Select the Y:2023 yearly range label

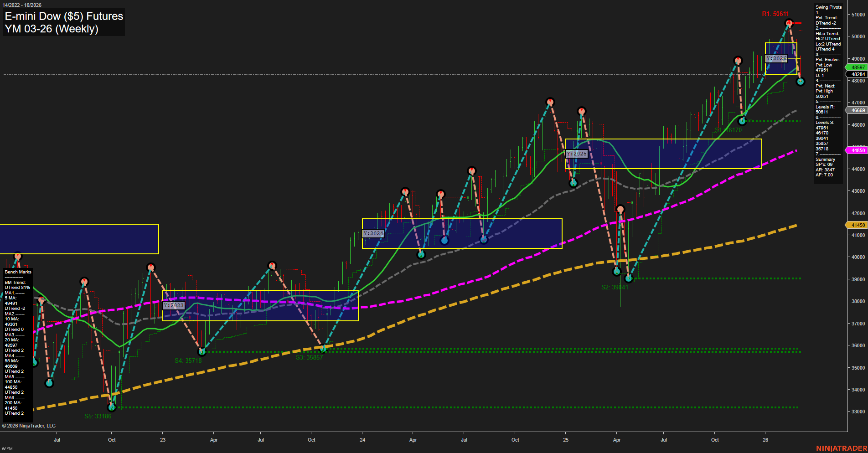point(173,305)
